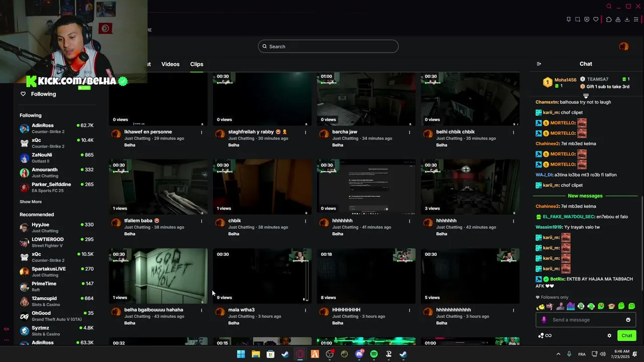Open the emoji picker in the message box
This screenshot has height=362, width=644.
(x=628, y=320)
